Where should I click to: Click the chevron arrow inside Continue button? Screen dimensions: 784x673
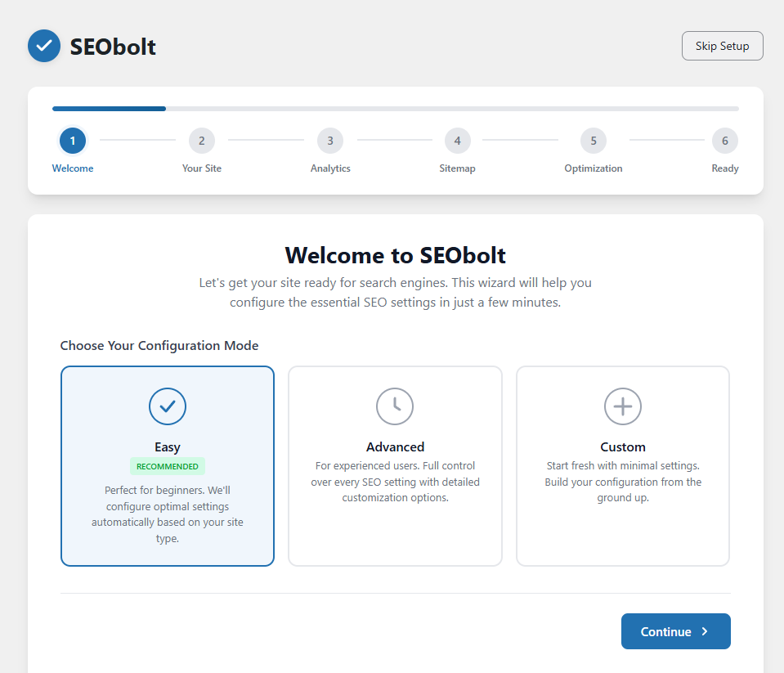click(705, 631)
